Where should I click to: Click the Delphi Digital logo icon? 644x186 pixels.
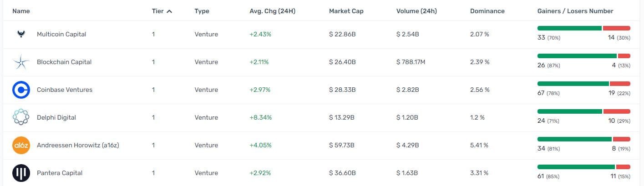click(21, 117)
